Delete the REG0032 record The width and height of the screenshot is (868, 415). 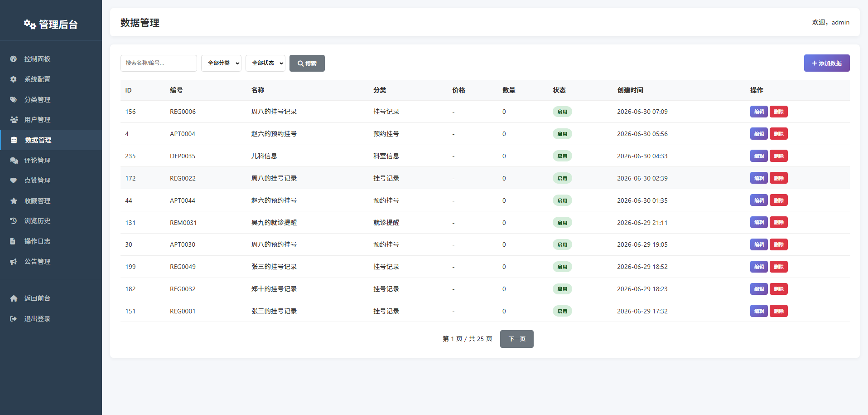coord(779,289)
